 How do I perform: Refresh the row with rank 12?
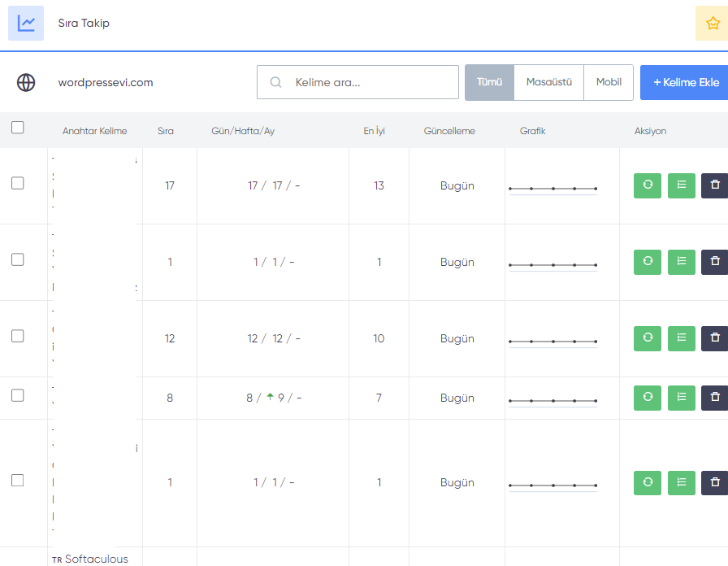[648, 338]
